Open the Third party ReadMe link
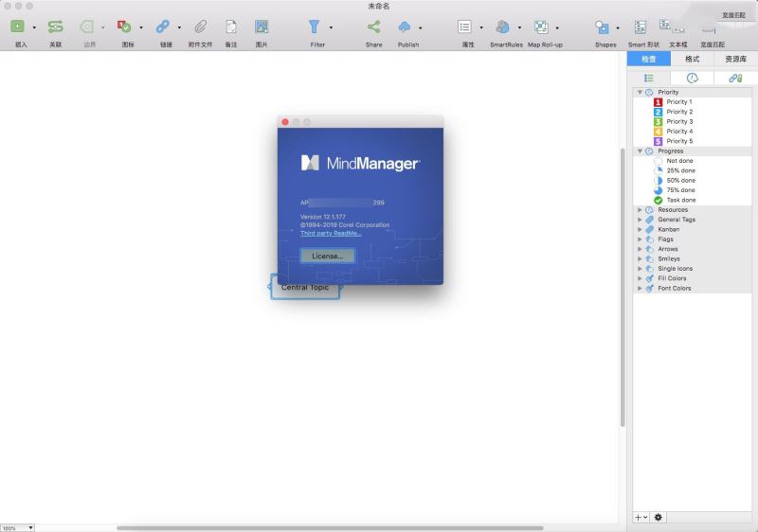The width and height of the screenshot is (758, 532). coord(331,233)
